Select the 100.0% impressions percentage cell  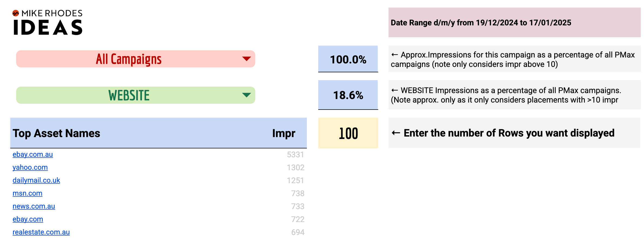point(348,60)
